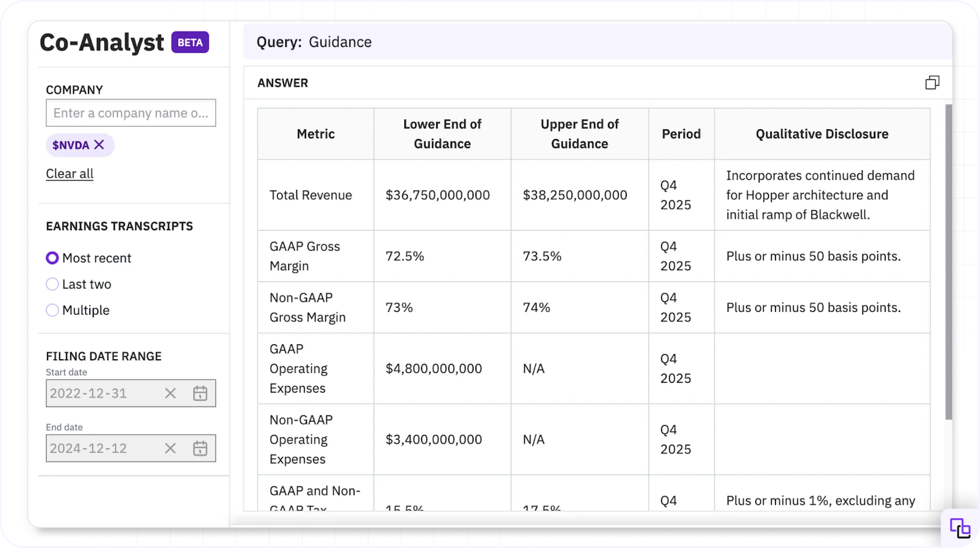
Task: Clear the start date value
Action: pyautogui.click(x=170, y=394)
